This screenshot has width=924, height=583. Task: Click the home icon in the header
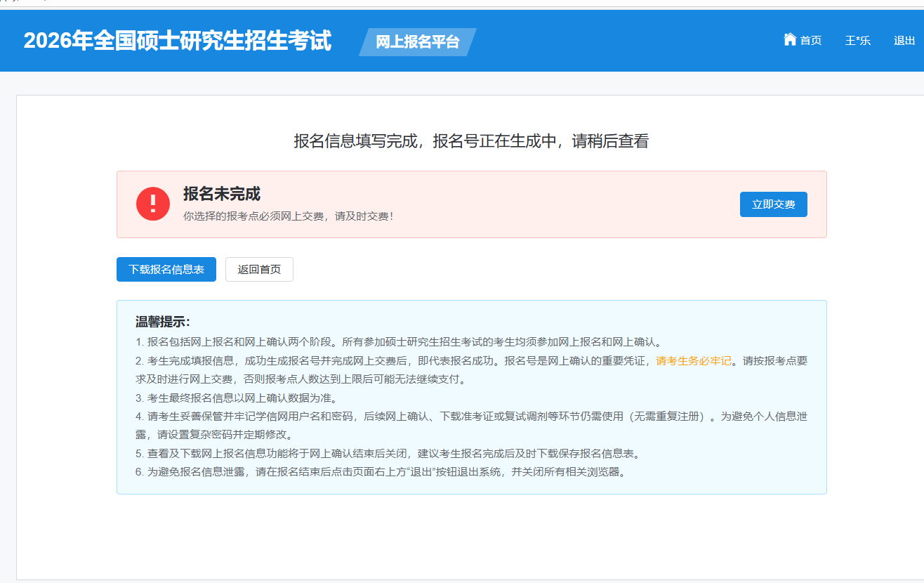click(x=790, y=39)
